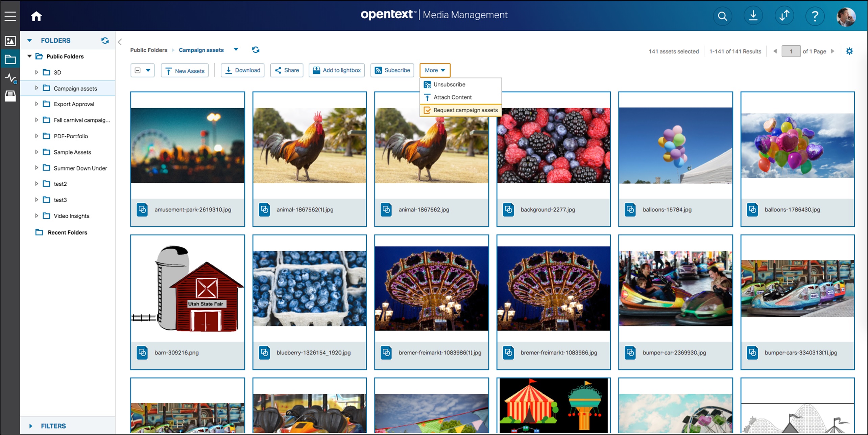Image resolution: width=868 pixels, height=435 pixels.
Task: Select the test2 folder
Action: 60,184
